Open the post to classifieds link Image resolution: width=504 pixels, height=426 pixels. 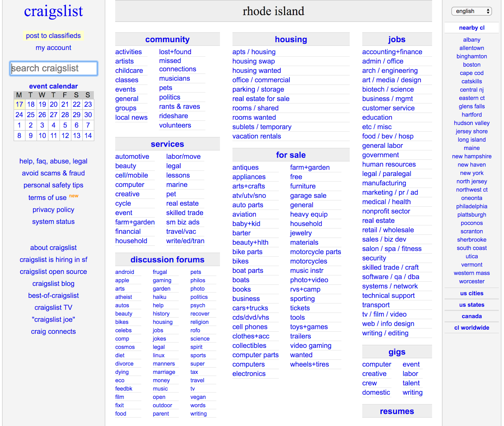54,36
